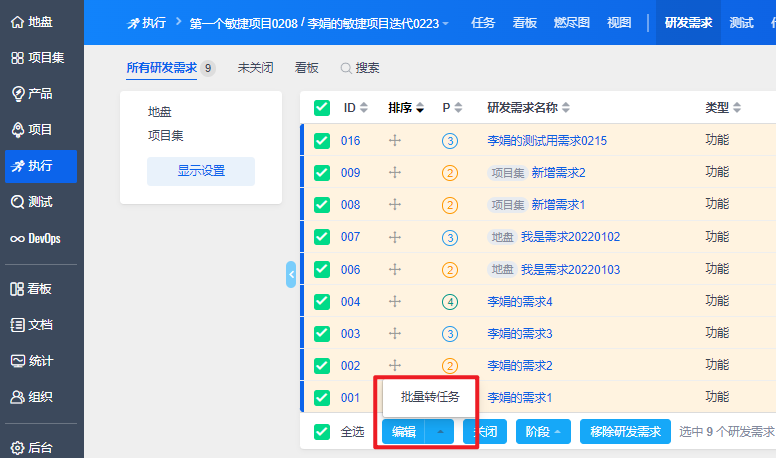The image size is (776, 458).
Task: Click the 移除研发需求 button
Action: click(x=625, y=432)
